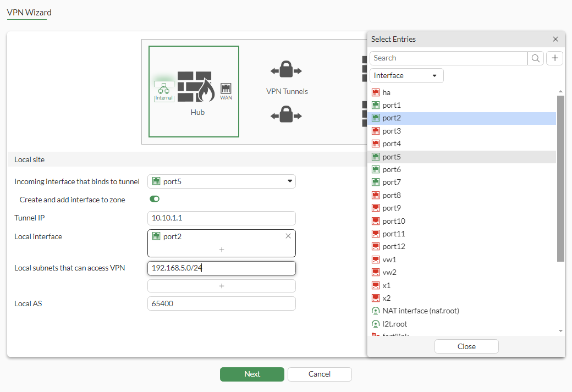Click the scrollbar in the interface list
572x392 pixels.
point(562,176)
